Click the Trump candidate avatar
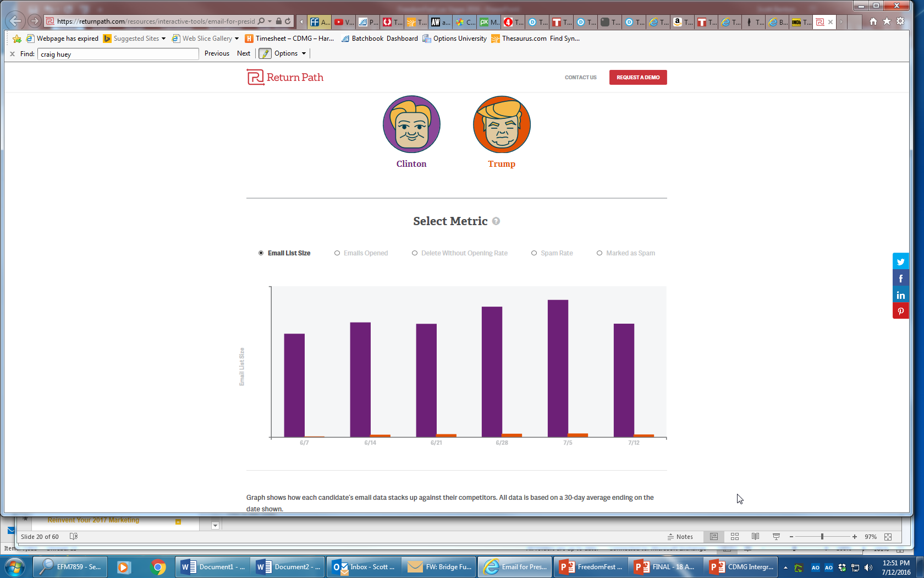The height and width of the screenshot is (578, 924). 502,124
